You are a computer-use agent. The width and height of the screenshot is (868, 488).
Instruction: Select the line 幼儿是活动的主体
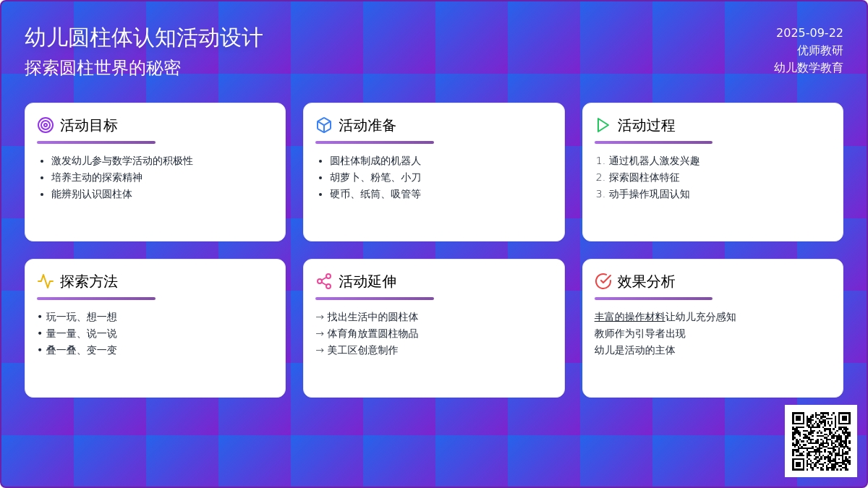tap(634, 350)
